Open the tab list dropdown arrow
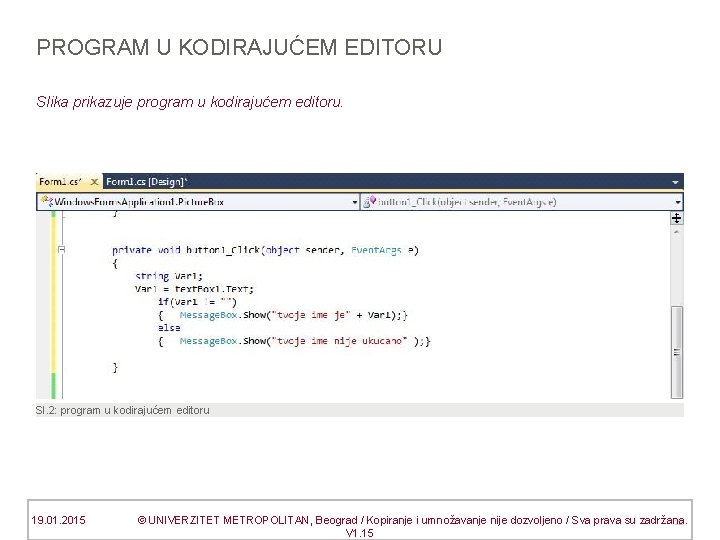720x540 pixels. point(675,182)
